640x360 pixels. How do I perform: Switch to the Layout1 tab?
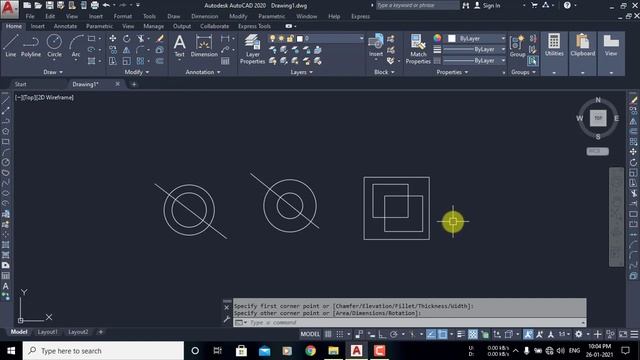coord(47,332)
